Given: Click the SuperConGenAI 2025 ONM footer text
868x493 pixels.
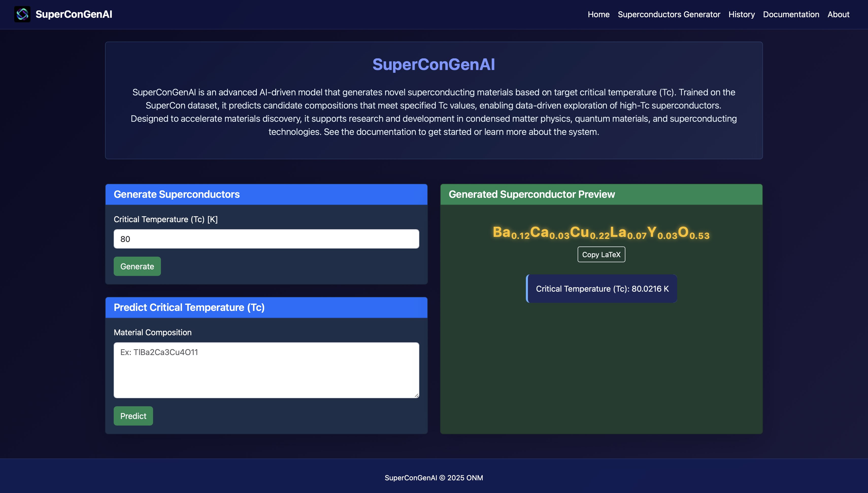Looking at the screenshot, I should [434, 478].
